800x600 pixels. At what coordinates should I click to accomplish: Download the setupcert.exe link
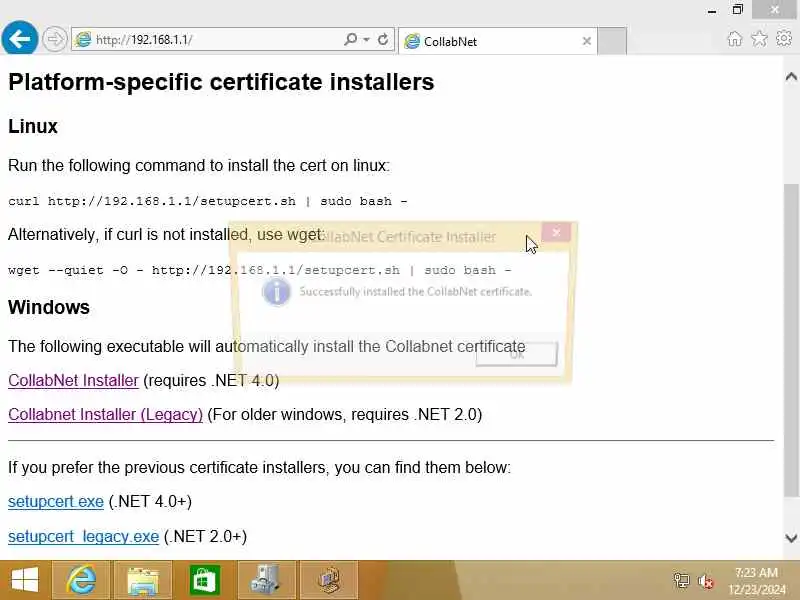pyautogui.click(x=56, y=502)
